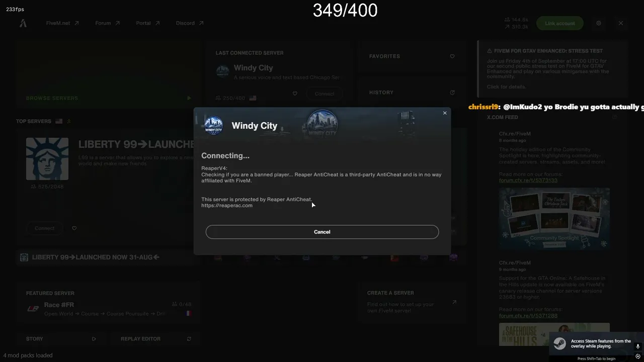The height and width of the screenshot is (362, 644).
Task: Click the History clock icon
Action: [x=452, y=93]
